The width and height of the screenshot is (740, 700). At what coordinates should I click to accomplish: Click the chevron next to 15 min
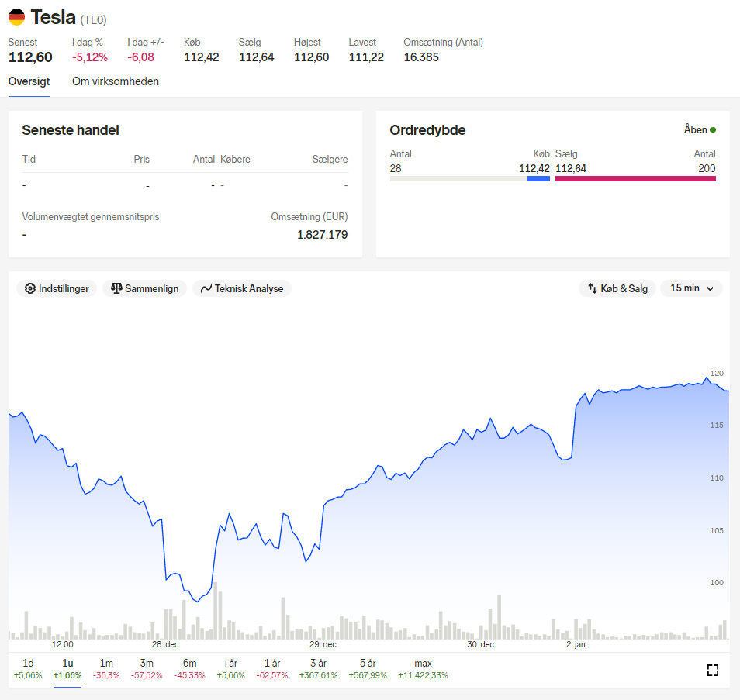(711, 288)
